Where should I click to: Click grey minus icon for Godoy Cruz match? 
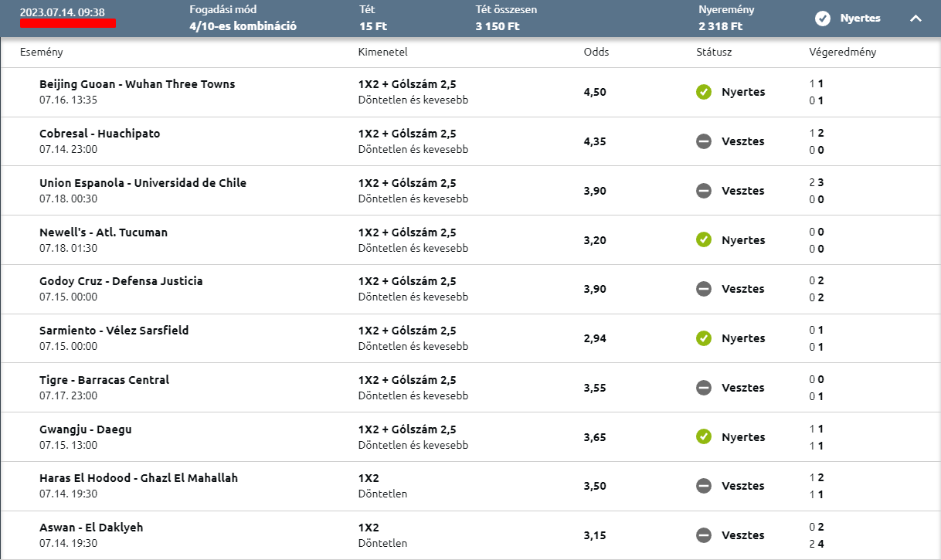[x=703, y=289]
